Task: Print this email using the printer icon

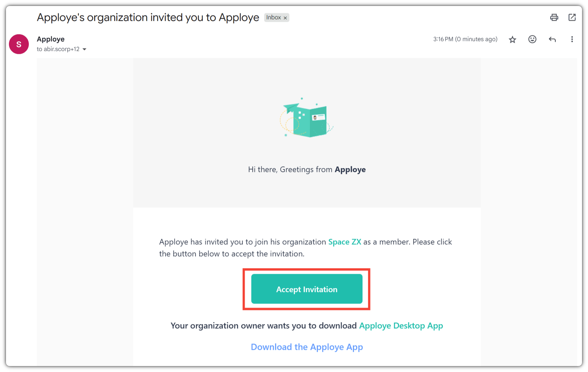Action: coord(554,18)
